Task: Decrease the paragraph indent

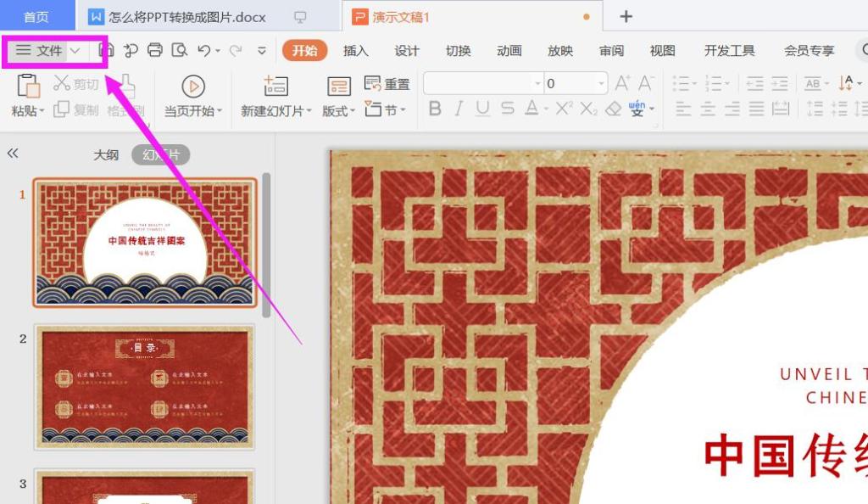Action: 754,84
